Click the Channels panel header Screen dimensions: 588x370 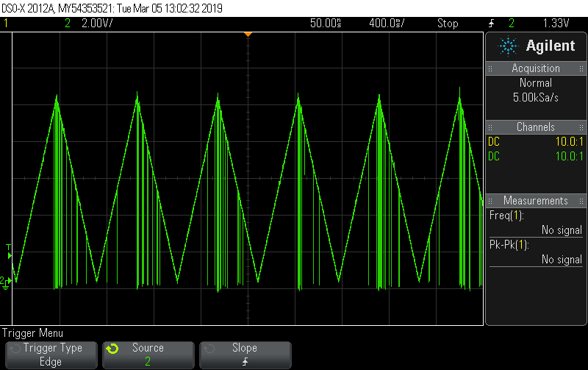click(x=536, y=127)
